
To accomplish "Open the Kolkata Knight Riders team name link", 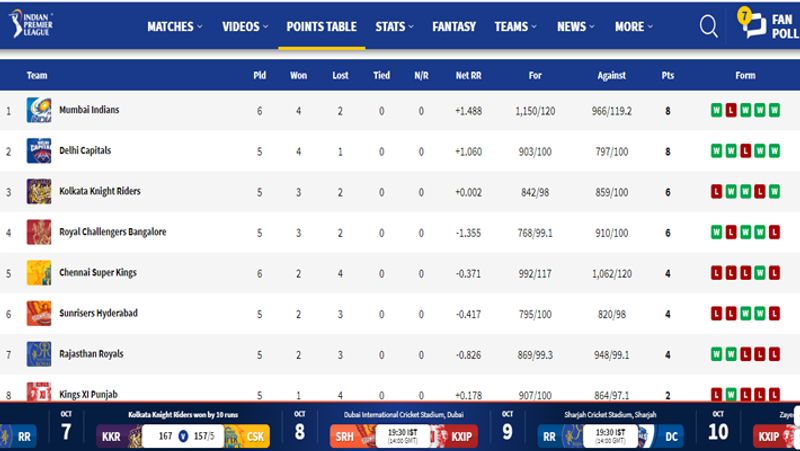I will click(100, 191).
